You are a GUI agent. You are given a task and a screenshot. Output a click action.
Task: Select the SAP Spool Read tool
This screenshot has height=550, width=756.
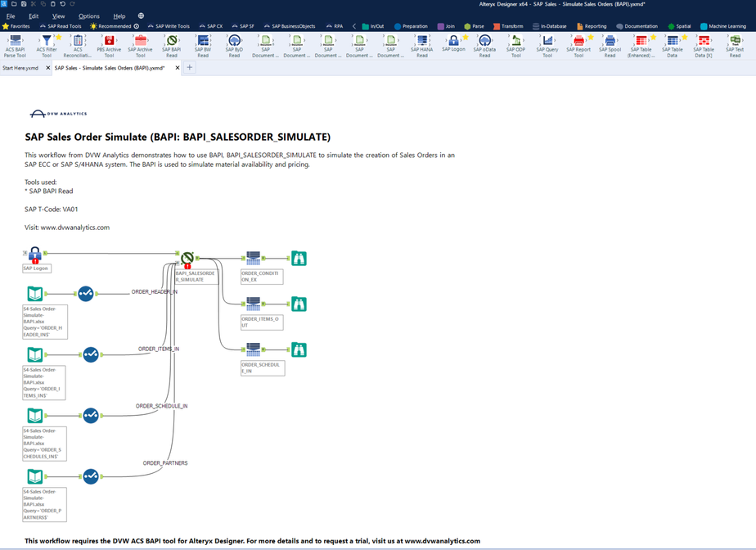tap(610, 47)
